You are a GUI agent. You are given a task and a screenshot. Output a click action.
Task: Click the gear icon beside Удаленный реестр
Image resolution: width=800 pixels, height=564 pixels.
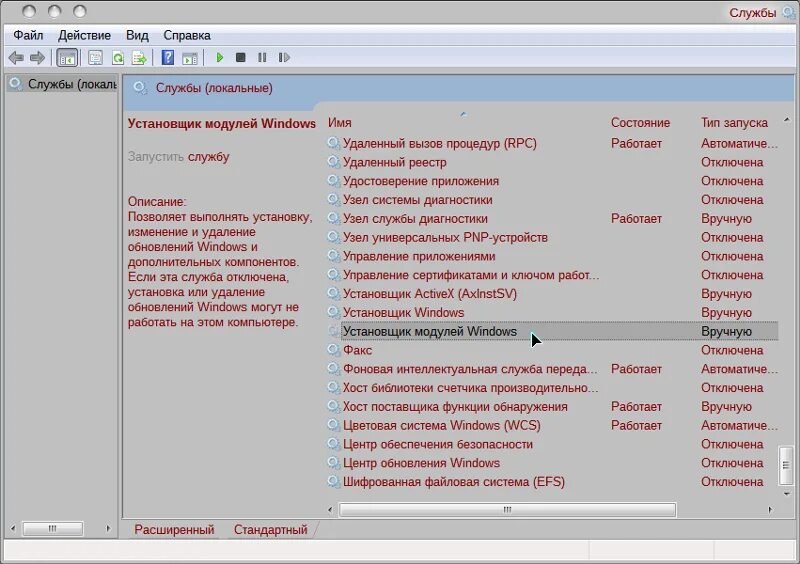[x=334, y=162]
